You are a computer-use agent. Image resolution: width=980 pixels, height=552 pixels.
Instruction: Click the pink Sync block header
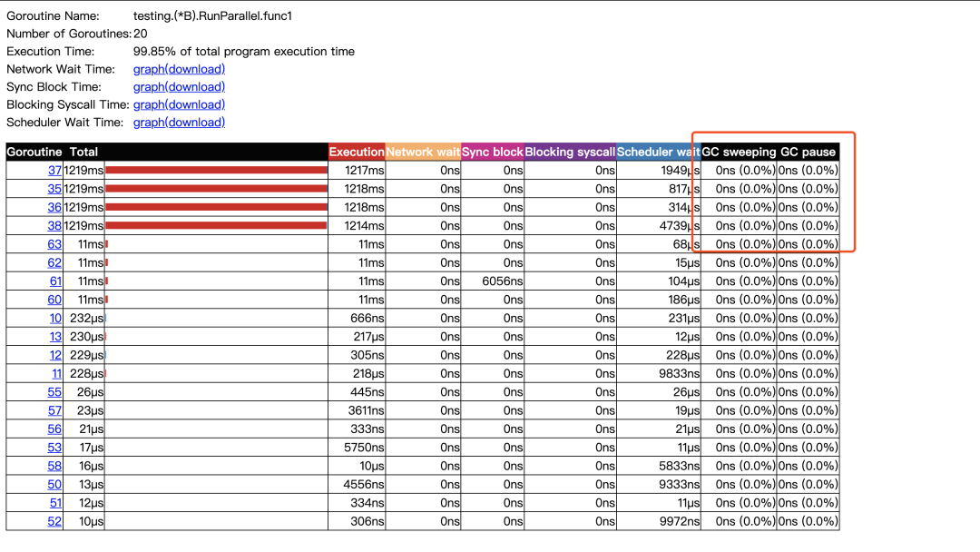pyautogui.click(x=493, y=152)
